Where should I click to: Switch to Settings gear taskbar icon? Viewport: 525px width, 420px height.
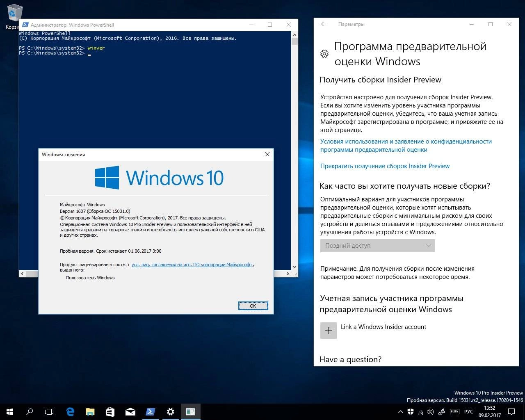coord(171,412)
